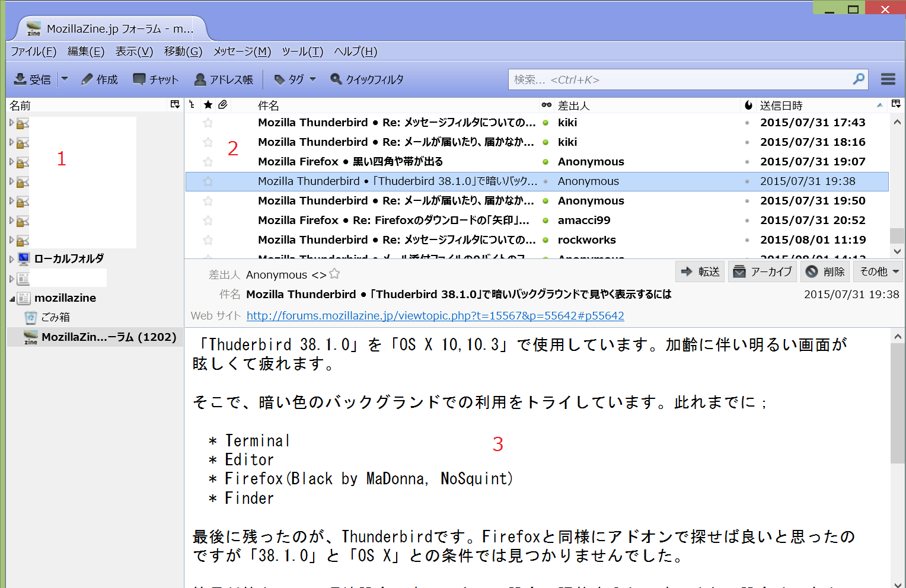Click the クイックフィルタ quick filter icon
Image resolution: width=906 pixels, height=588 pixels.
pos(336,79)
